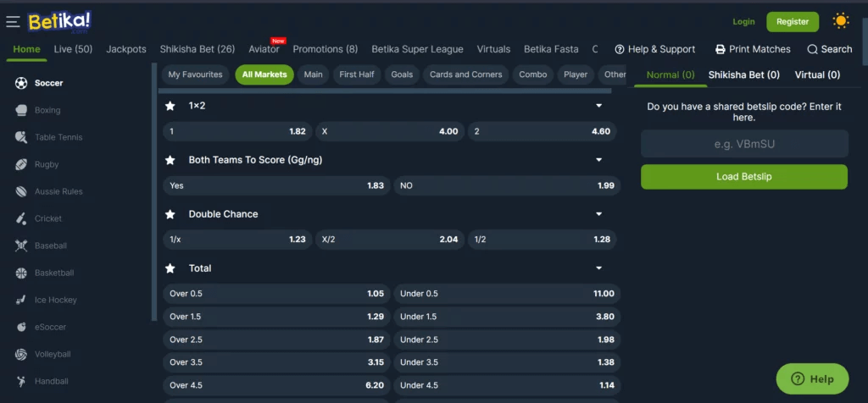Favourite the Both Teams To Score star
The width and height of the screenshot is (868, 403).
point(170,160)
